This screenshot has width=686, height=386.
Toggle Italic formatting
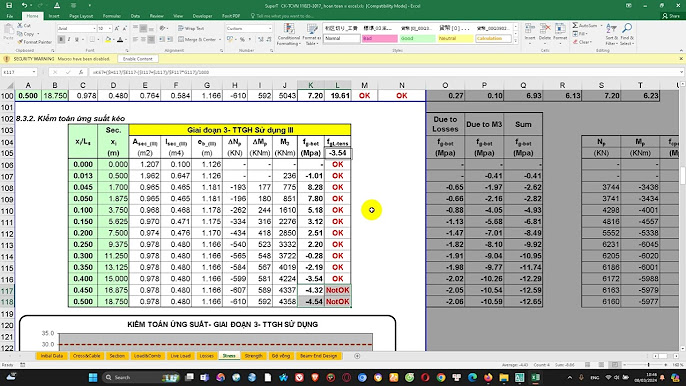pyautogui.click(x=69, y=39)
